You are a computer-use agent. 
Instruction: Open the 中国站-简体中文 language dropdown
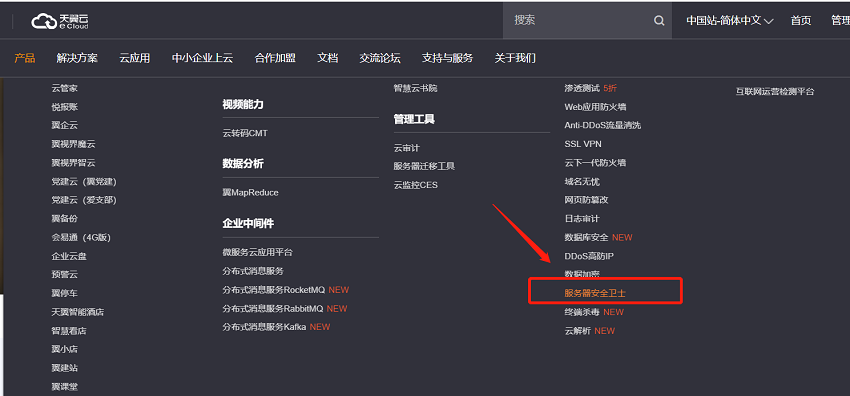(x=730, y=21)
